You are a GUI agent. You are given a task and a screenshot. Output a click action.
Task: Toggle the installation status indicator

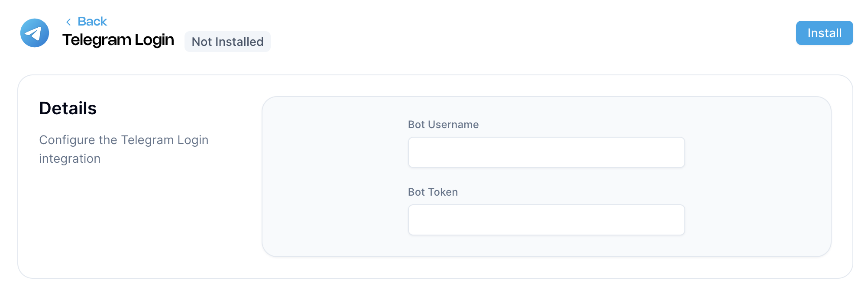[227, 42]
